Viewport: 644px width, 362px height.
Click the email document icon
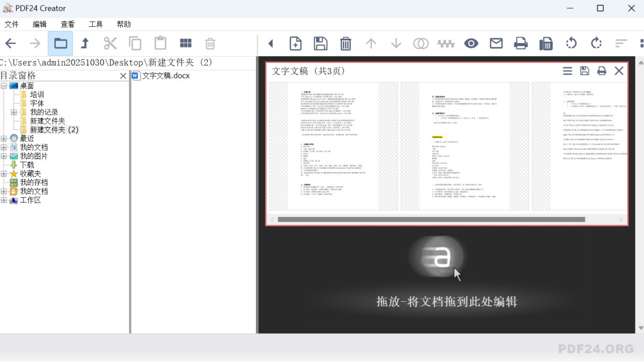(495, 44)
